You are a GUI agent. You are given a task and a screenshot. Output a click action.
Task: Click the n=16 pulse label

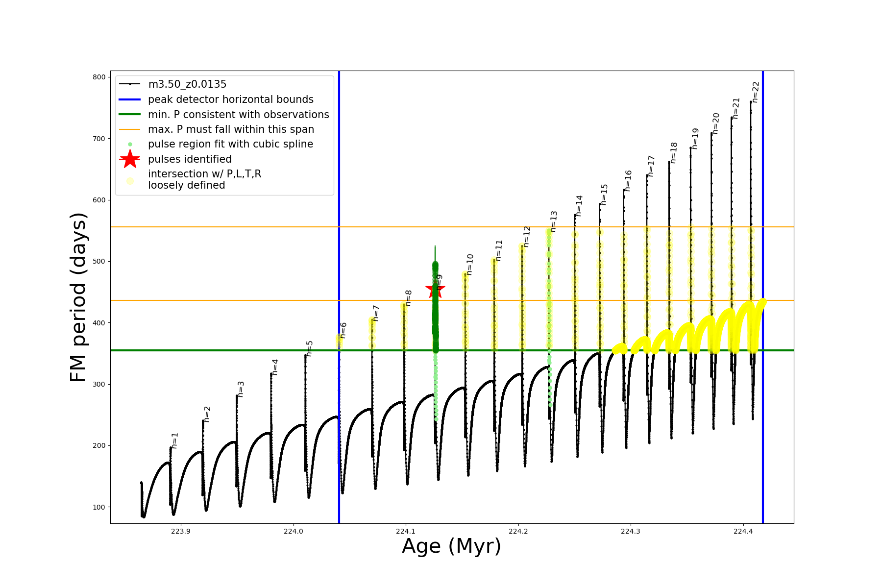pyautogui.click(x=628, y=181)
